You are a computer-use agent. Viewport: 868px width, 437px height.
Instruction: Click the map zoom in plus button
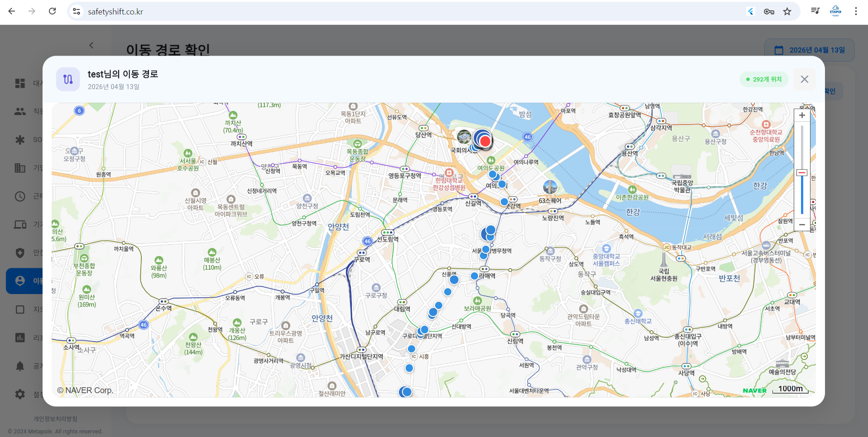pyautogui.click(x=802, y=115)
